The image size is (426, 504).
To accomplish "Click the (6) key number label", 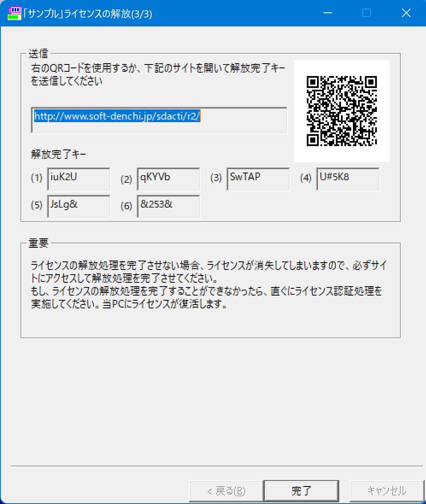I will 126,206.
